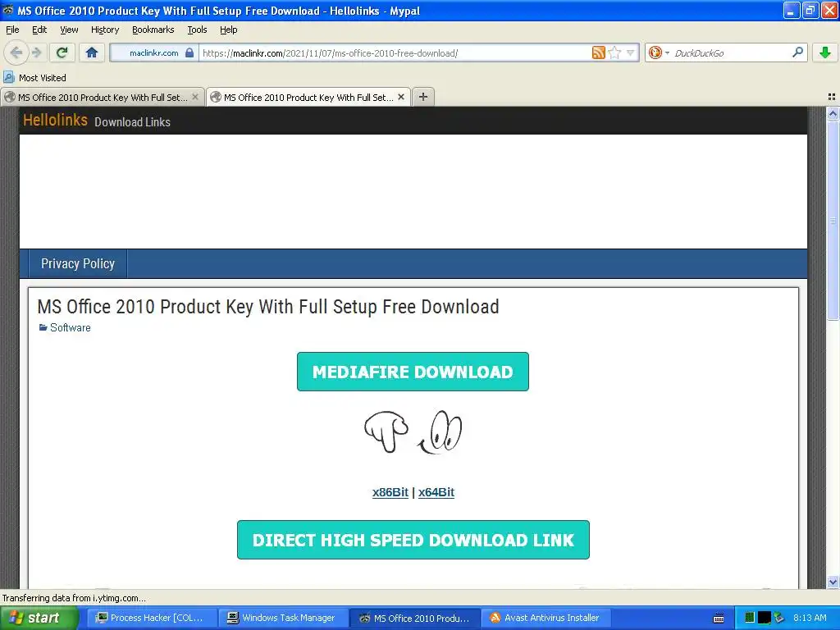Open the Windows start menu
This screenshot has width=840, height=630.
point(39,618)
